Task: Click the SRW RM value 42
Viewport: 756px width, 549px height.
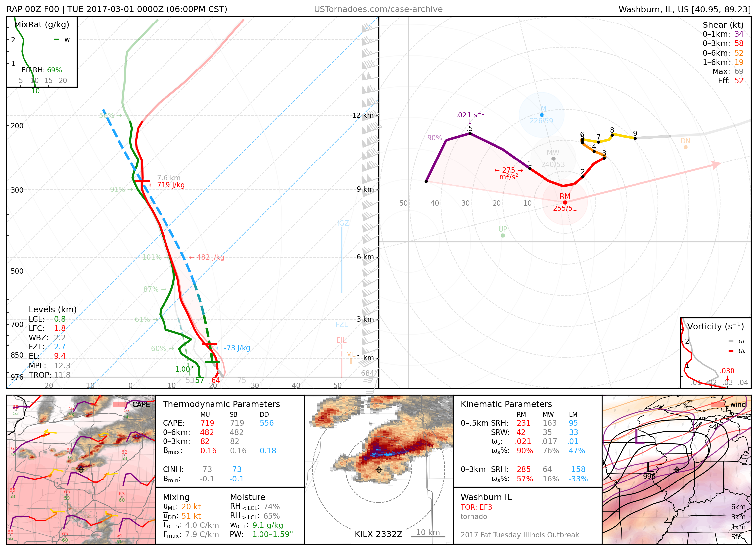Action: coord(521,432)
